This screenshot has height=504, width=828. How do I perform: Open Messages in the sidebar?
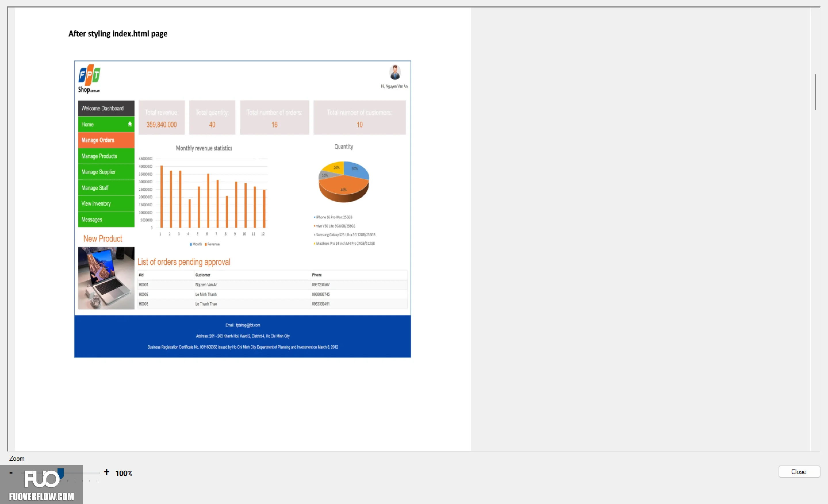tap(106, 220)
